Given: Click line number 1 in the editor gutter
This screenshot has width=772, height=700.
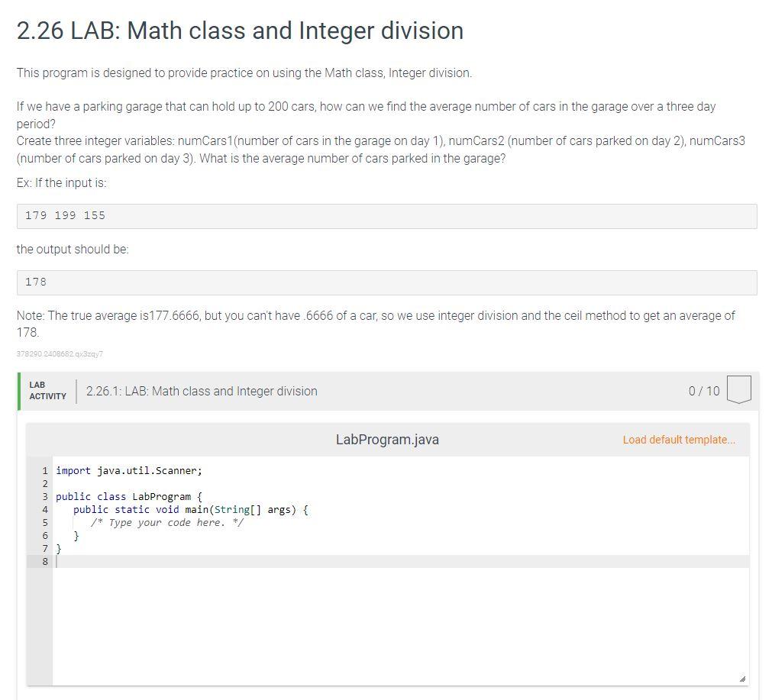Looking at the screenshot, I should pyautogui.click(x=44, y=470).
